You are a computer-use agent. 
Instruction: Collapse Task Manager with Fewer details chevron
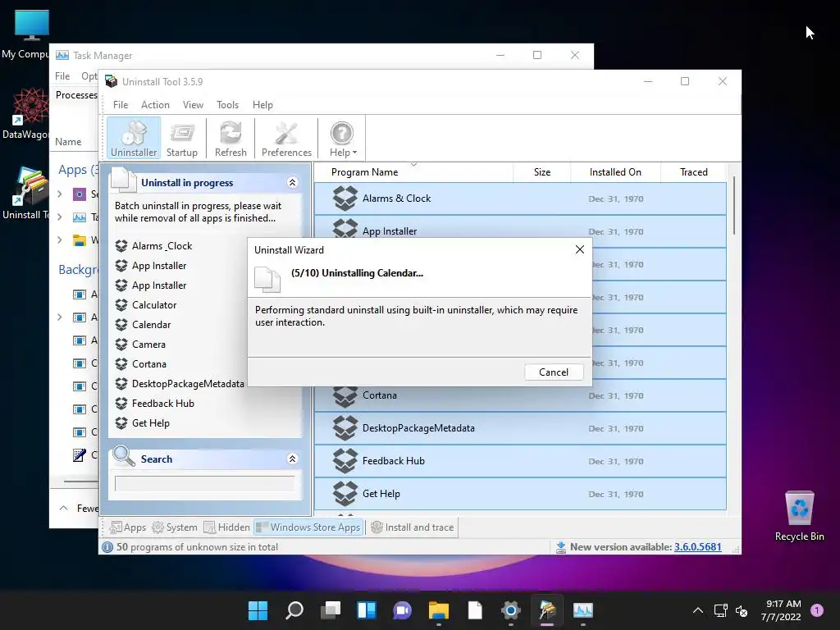click(x=63, y=508)
